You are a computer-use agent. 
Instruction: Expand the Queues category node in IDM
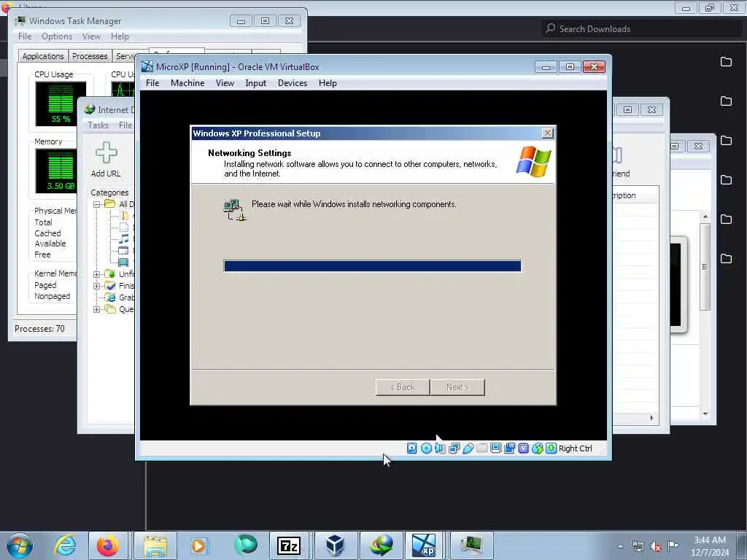96,309
